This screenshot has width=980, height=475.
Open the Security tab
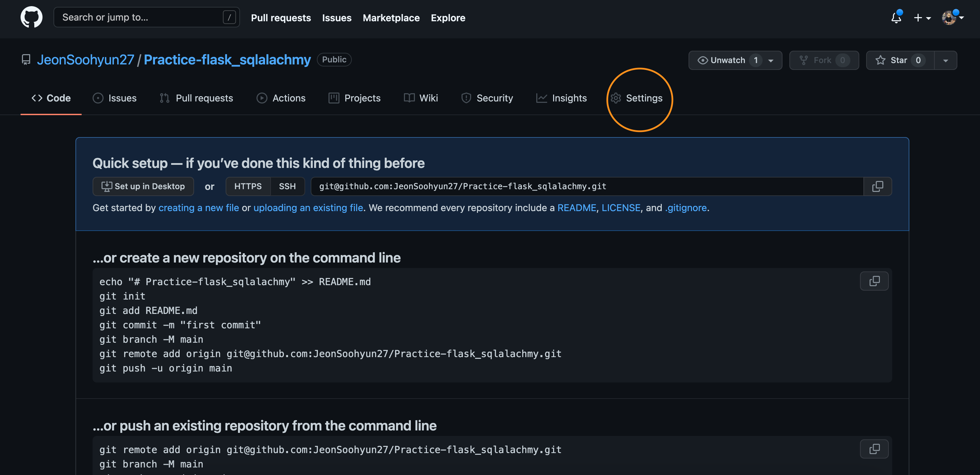(x=487, y=98)
